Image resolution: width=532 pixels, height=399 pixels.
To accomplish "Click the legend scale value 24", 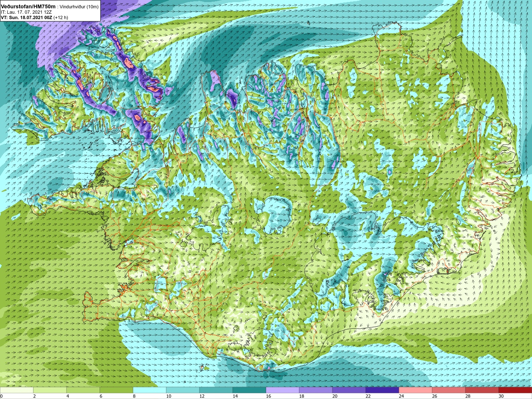I will coord(401,396).
